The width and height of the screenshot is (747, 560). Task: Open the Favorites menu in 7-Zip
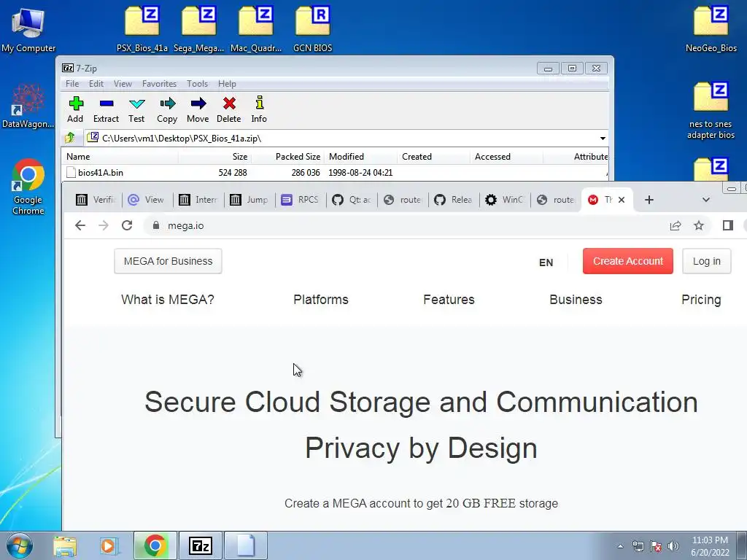tap(160, 84)
